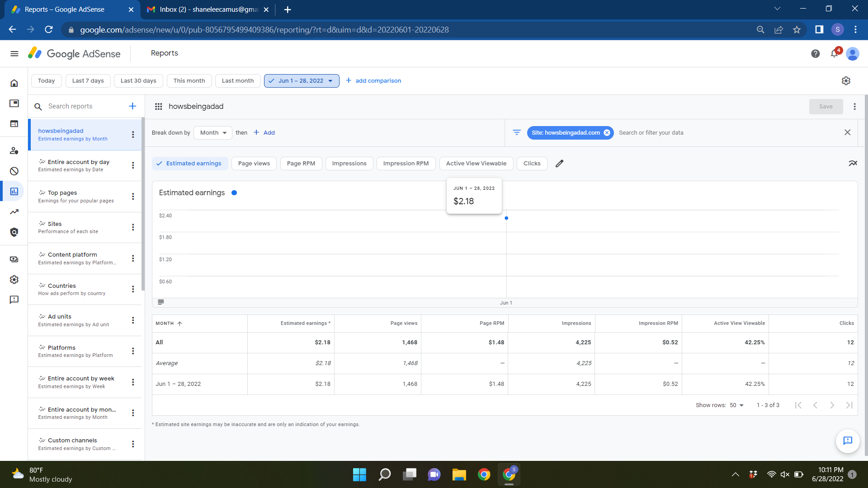
Task: Toggle Estimated earnings metric chip
Action: pyautogui.click(x=189, y=164)
